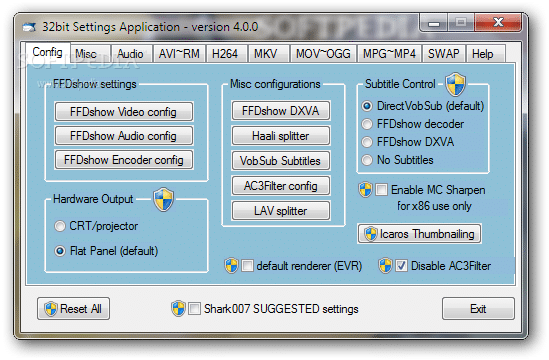The height and width of the screenshot is (360, 549).
Task: Click the shield icon next to Hardware Output
Action: click(164, 199)
